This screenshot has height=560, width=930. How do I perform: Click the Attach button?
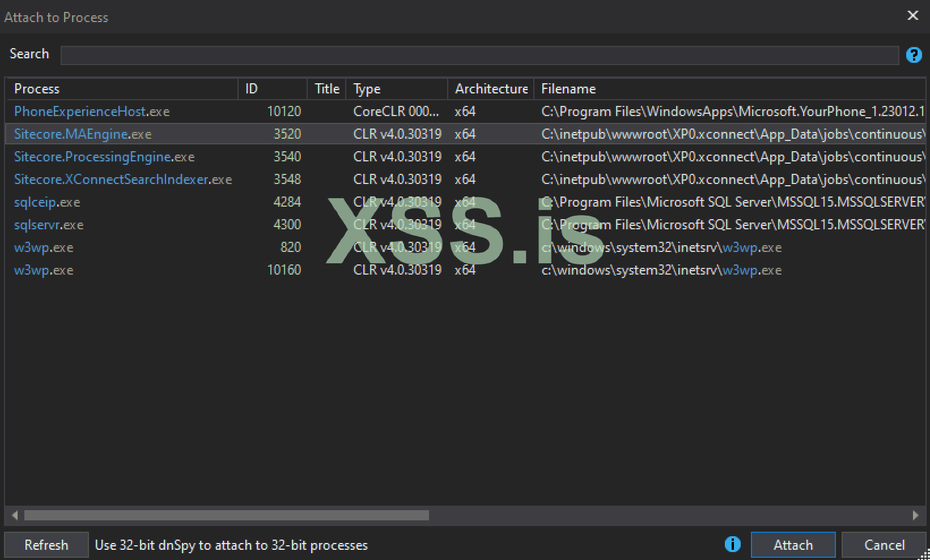[x=793, y=544]
